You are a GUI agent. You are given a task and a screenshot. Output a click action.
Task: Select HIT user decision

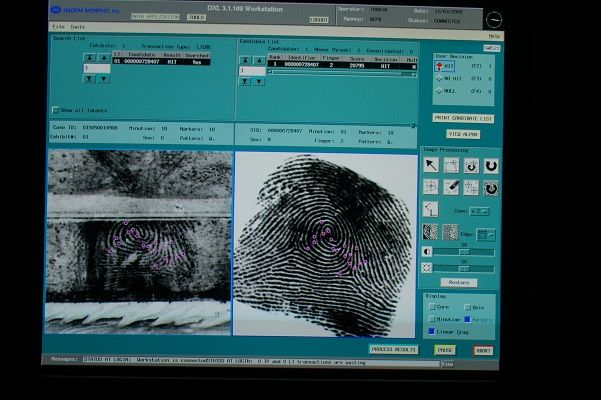(445, 66)
